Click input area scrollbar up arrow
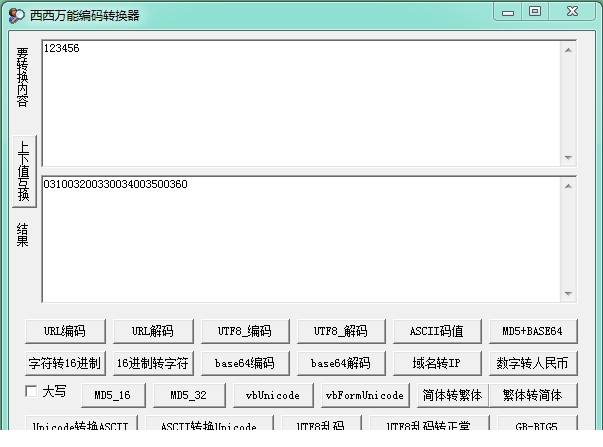Image resolution: width=603 pixels, height=447 pixels. 568,50
